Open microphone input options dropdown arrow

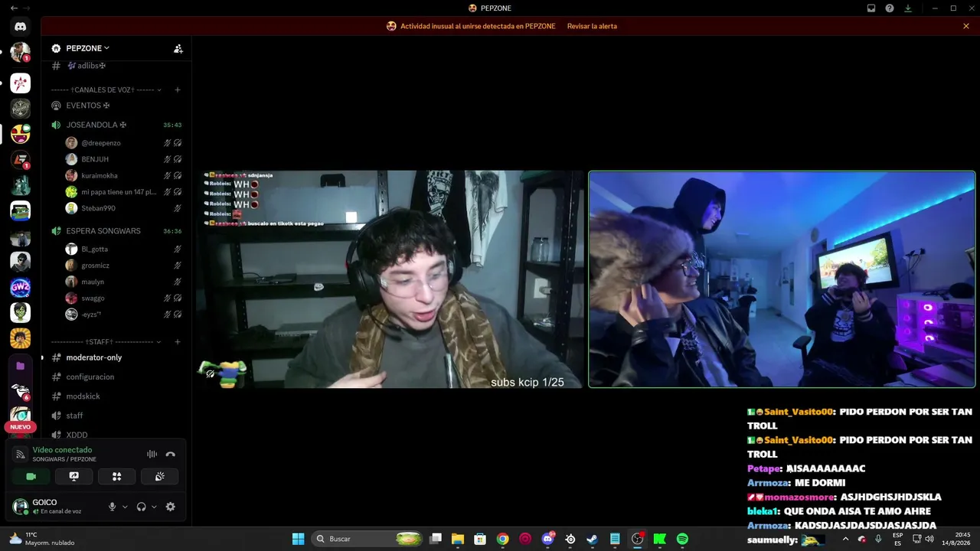pos(125,507)
